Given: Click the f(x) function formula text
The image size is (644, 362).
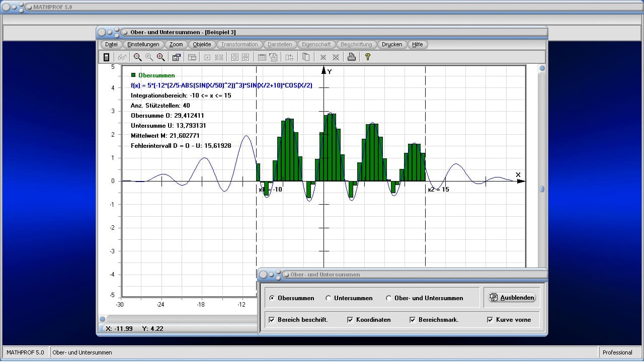Looking at the screenshot, I should (221, 85).
